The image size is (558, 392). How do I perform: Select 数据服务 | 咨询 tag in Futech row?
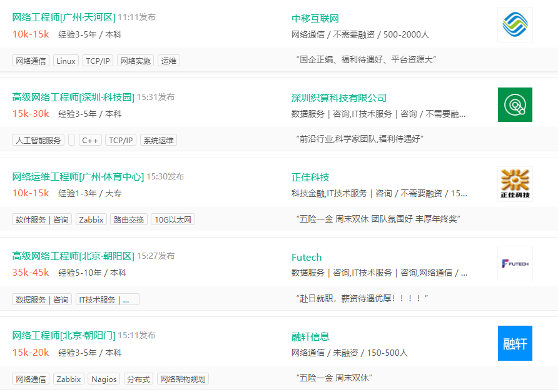point(42,299)
